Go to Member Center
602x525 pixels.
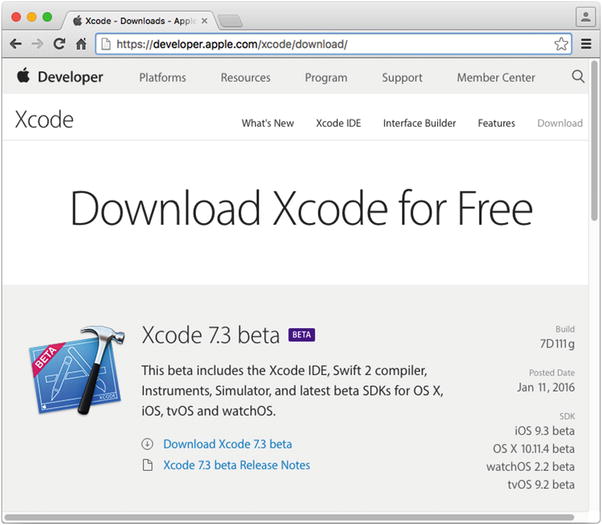tap(496, 78)
